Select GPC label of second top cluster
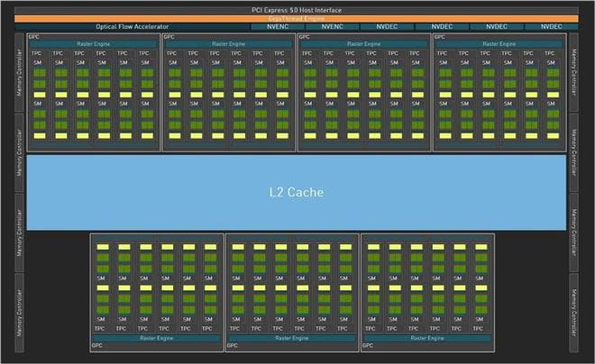595x364 pixels. pyautogui.click(x=169, y=37)
